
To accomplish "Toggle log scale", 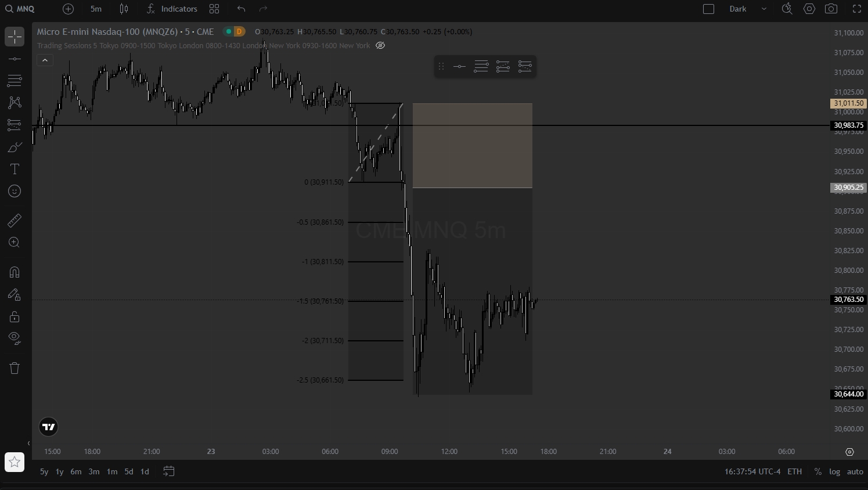I will (834, 471).
